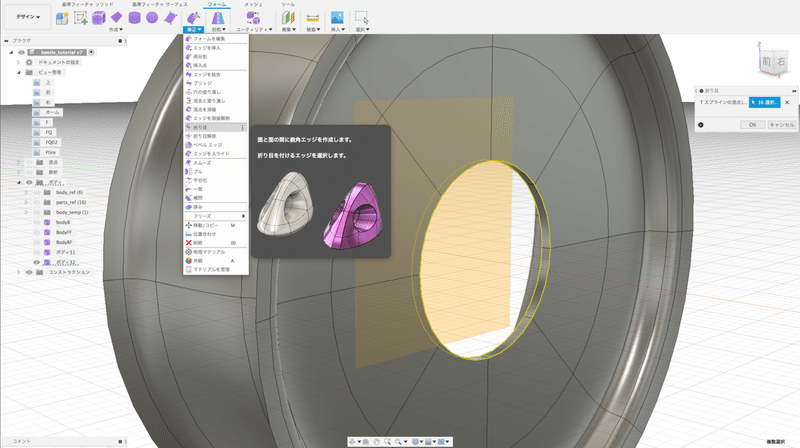Switch to the メッシュ ribbon tab
800x448 pixels.
coord(253,4)
